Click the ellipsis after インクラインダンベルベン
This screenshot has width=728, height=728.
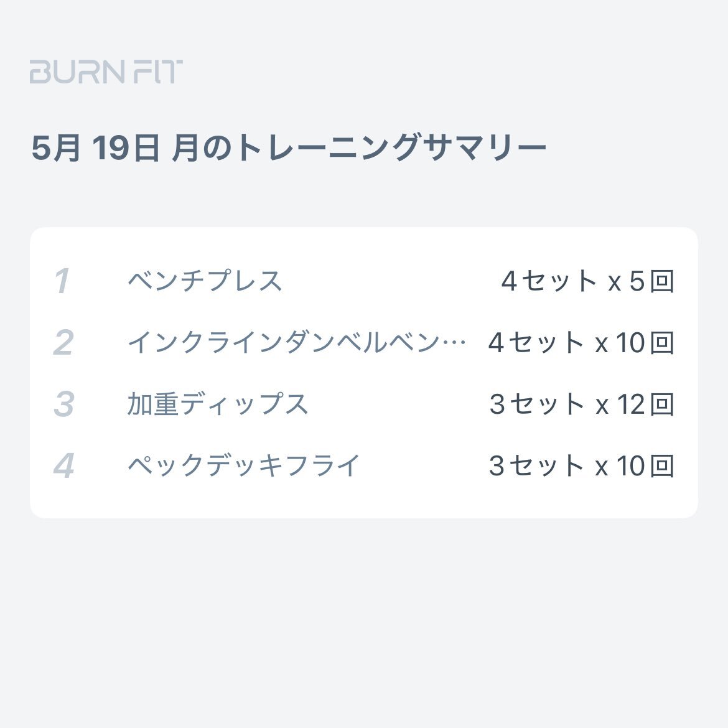[x=455, y=343]
